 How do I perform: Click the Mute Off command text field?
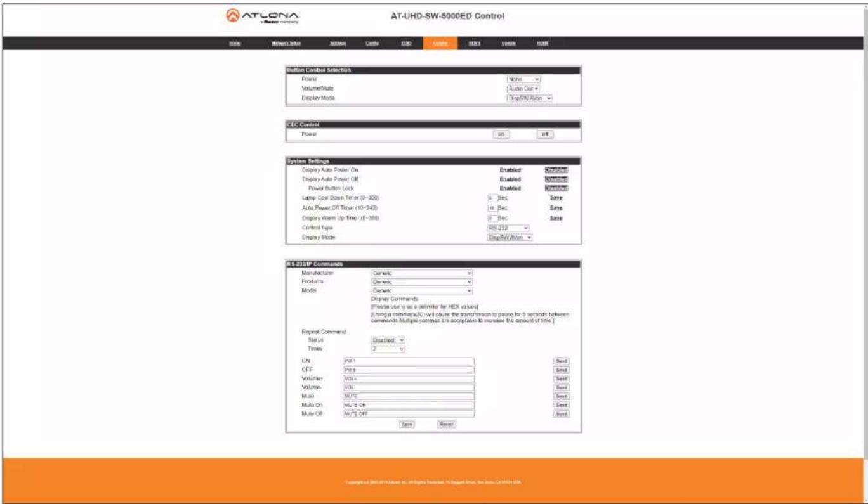click(x=409, y=413)
